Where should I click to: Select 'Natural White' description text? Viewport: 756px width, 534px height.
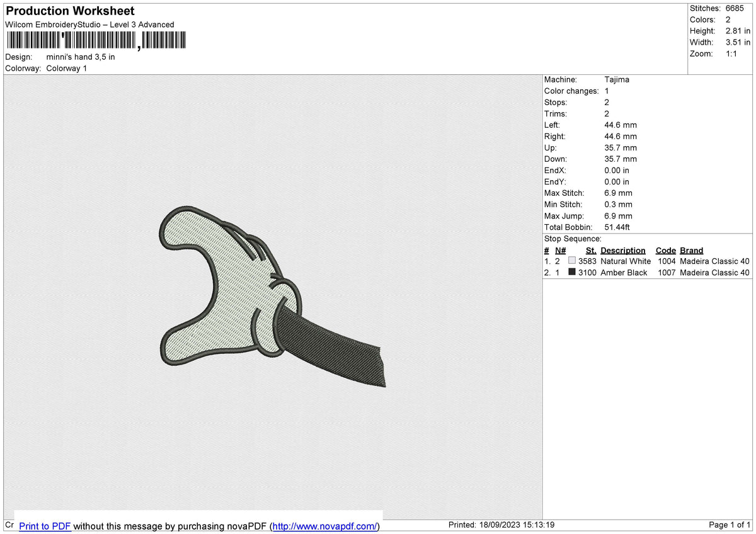626,261
